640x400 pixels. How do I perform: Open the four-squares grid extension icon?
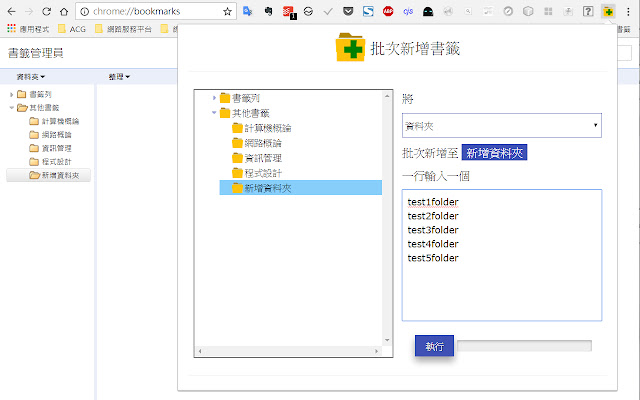click(548, 11)
